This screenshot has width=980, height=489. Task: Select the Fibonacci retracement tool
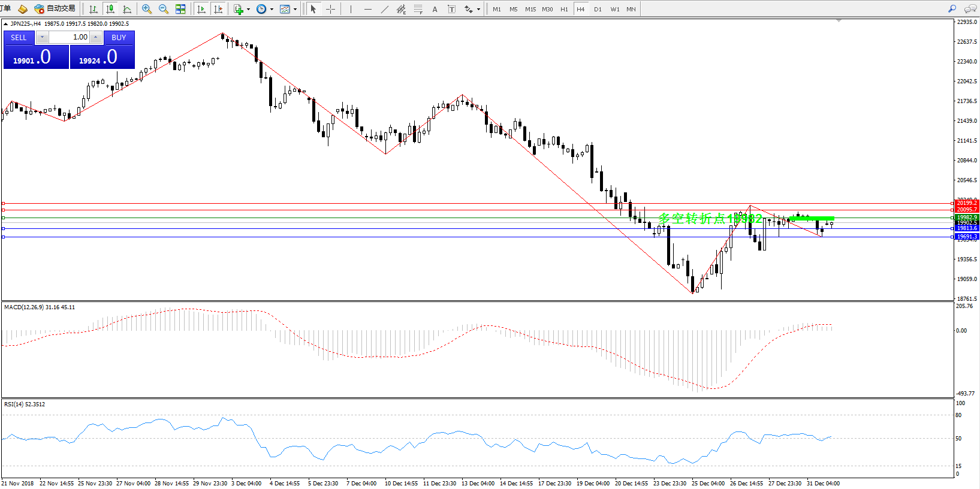(x=418, y=9)
